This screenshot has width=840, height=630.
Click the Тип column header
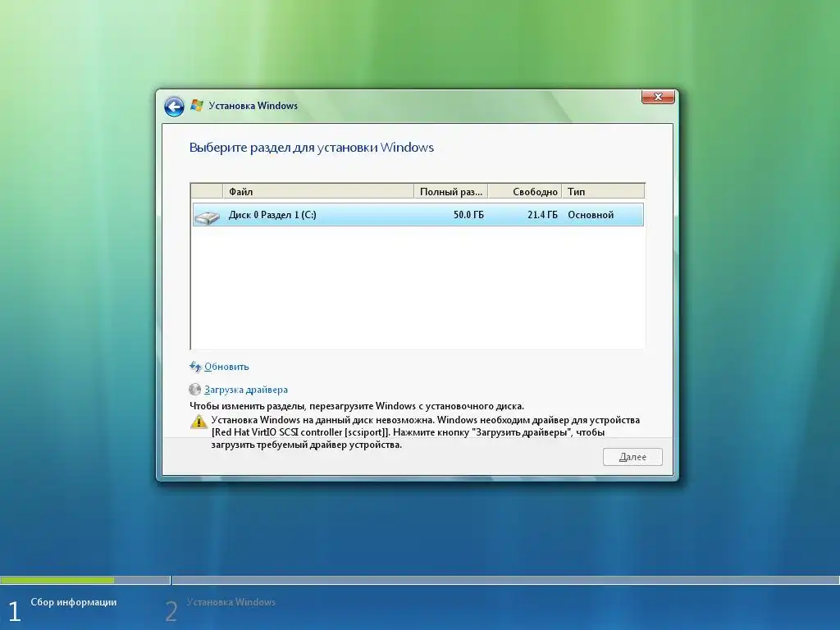coord(603,191)
